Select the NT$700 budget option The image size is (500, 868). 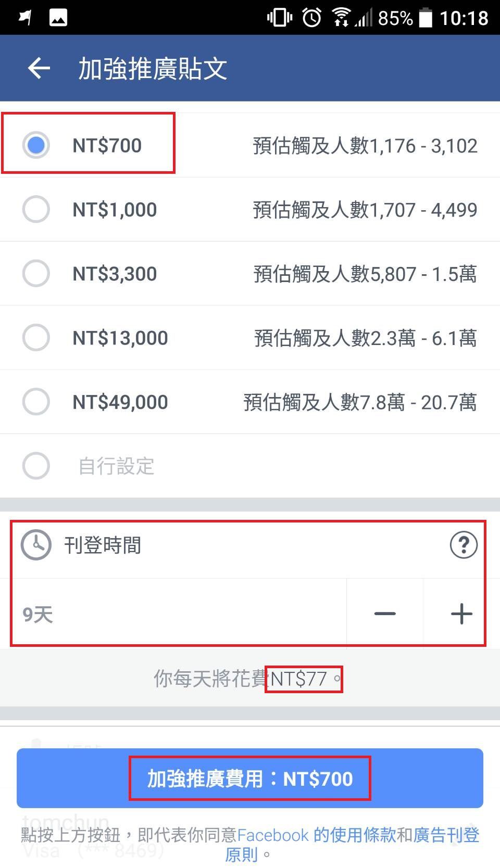[x=36, y=145]
